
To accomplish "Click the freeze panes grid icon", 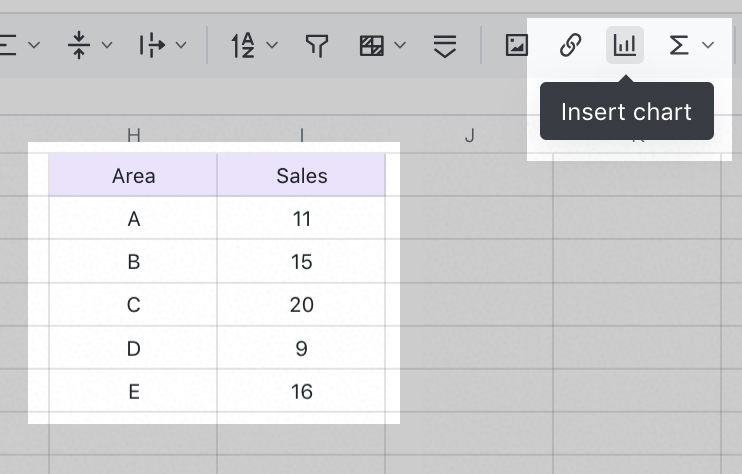I will (x=371, y=45).
